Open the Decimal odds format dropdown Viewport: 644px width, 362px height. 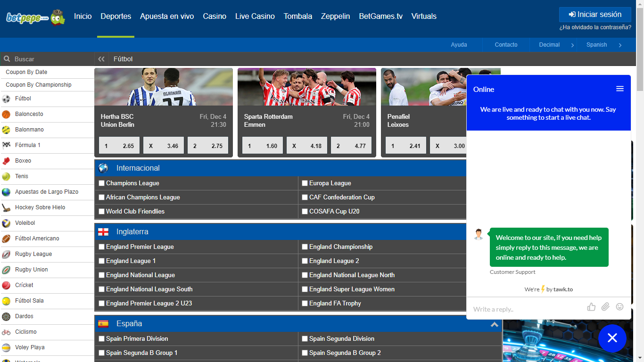[x=553, y=45]
